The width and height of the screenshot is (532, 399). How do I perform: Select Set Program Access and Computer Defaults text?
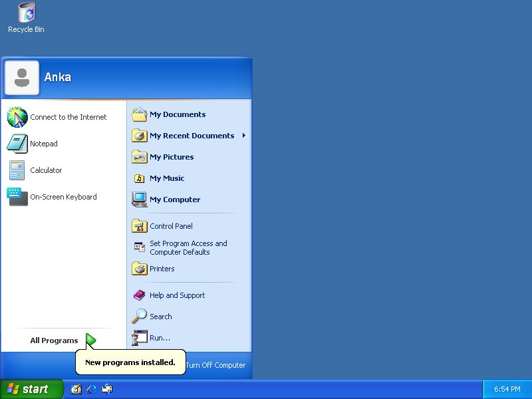(x=188, y=247)
